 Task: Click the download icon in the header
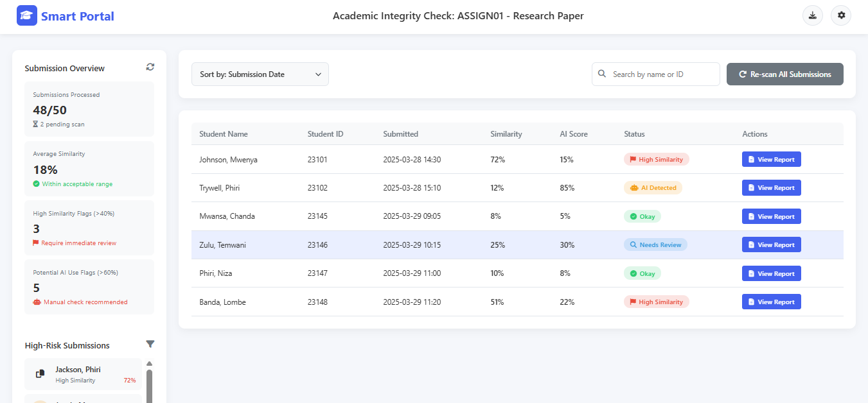pos(813,16)
